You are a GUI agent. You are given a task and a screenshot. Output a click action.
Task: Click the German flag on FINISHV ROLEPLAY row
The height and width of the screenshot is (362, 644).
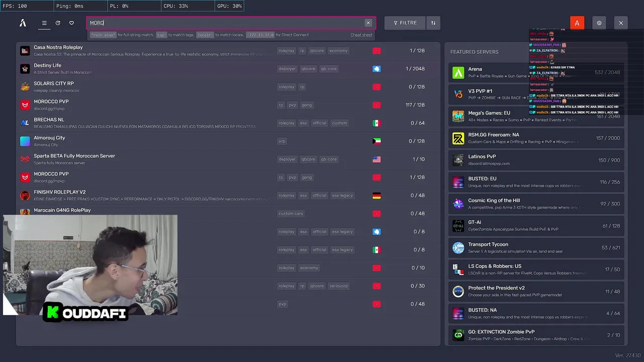376,196
